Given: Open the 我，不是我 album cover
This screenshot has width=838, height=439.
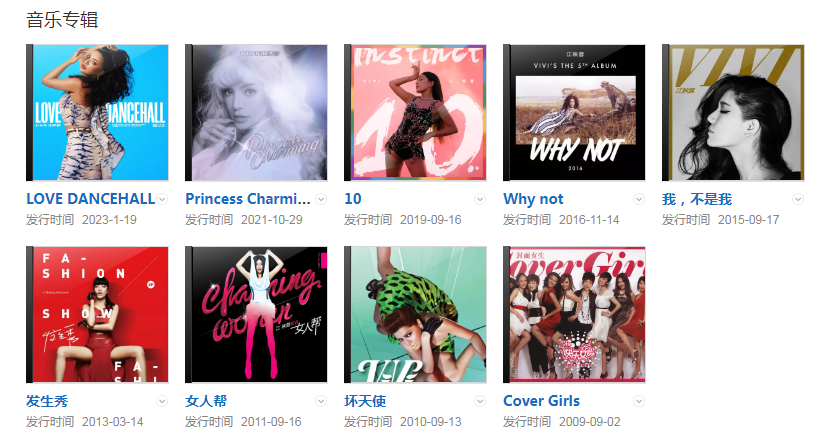Looking at the screenshot, I should click(733, 113).
